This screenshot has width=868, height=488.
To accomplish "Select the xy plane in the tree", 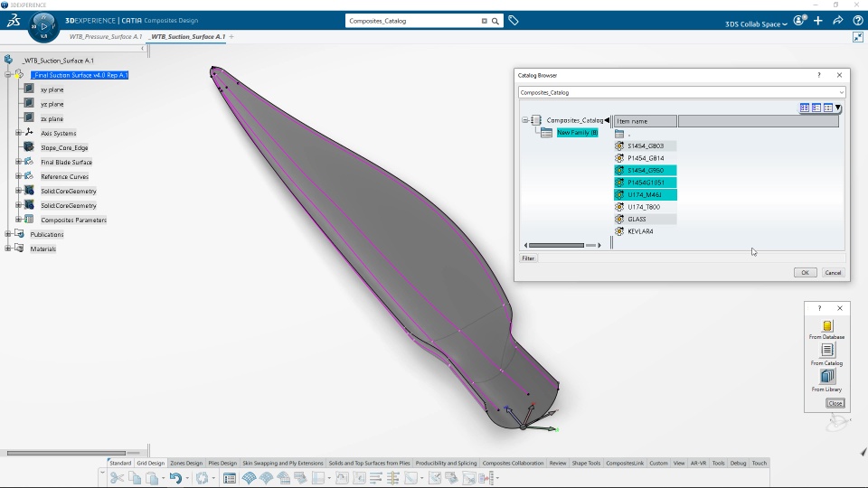I will [52, 89].
